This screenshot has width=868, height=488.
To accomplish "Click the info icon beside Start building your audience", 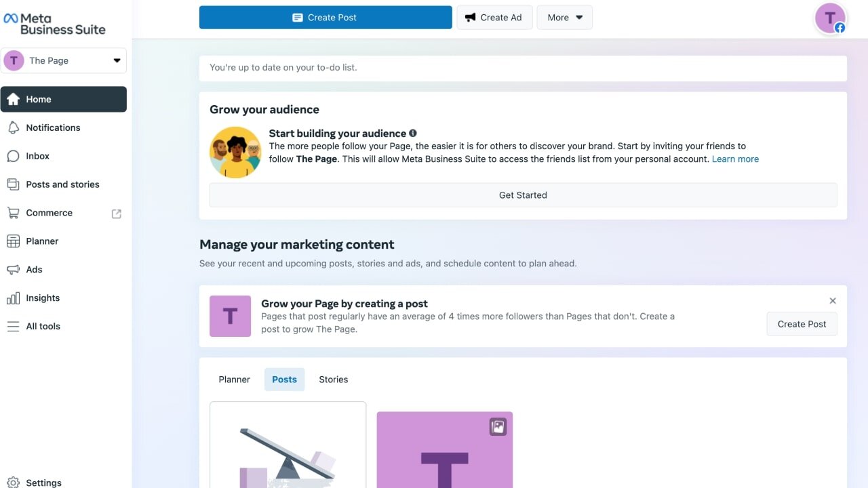I will 413,134.
